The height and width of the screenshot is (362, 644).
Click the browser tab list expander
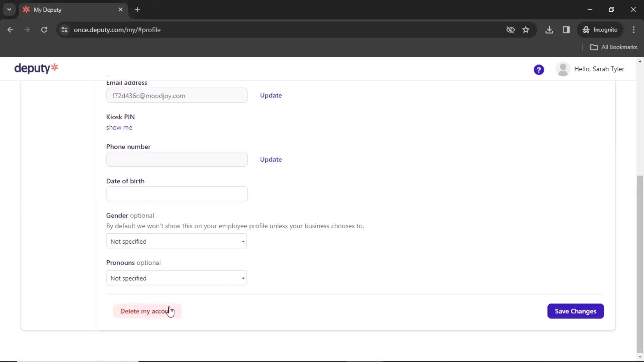pyautogui.click(x=9, y=9)
